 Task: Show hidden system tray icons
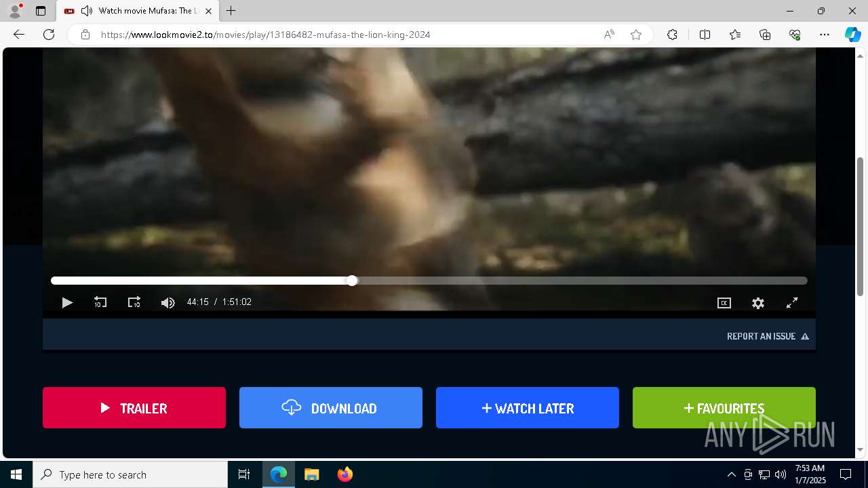tap(731, 474)
